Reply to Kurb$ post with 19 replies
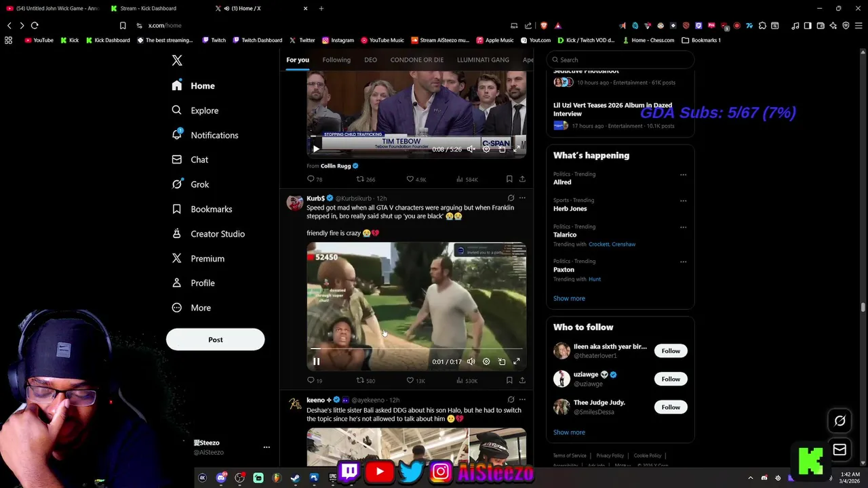Image resolution: width=868 pixels, height=488 pixels. (315, 380)
